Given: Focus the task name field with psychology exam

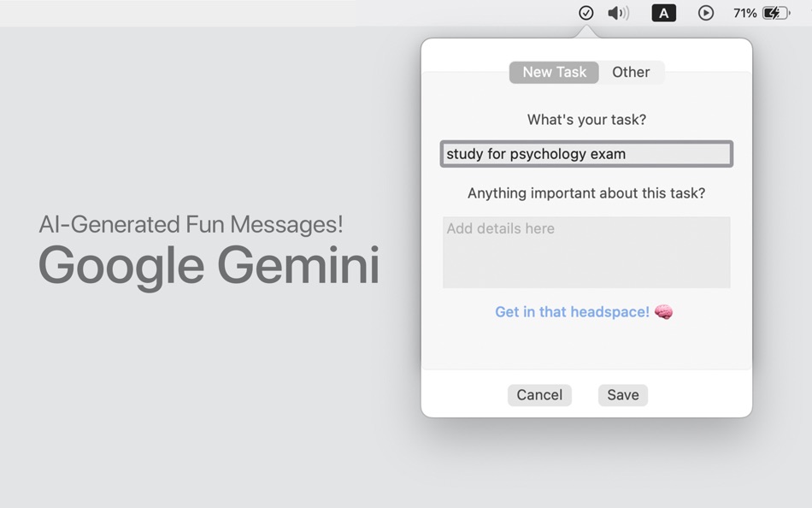Looking at the screenshot, I should 586,154.
